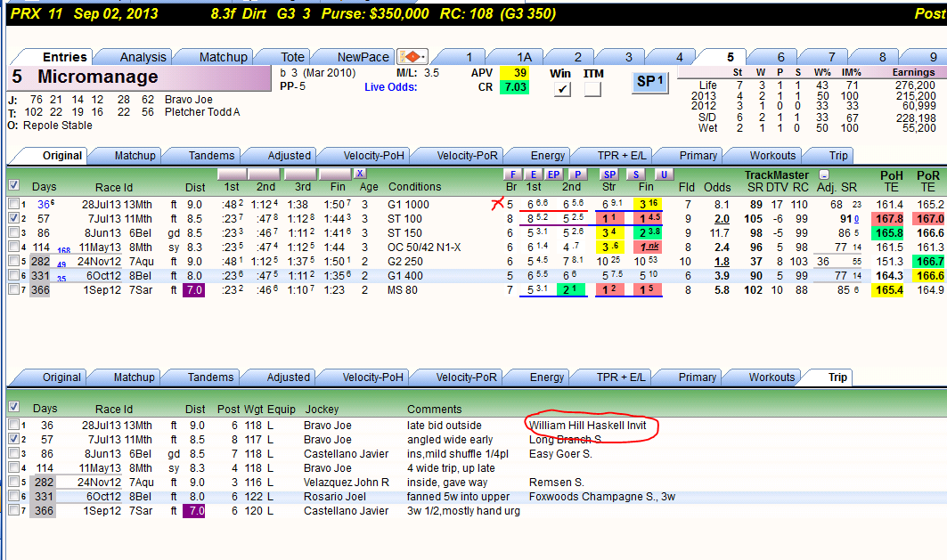The height and width of the screenshot is (560, 947).
Task: Tick the 28Jul13 race checkbox in the past-performance table
Action: 14,204
